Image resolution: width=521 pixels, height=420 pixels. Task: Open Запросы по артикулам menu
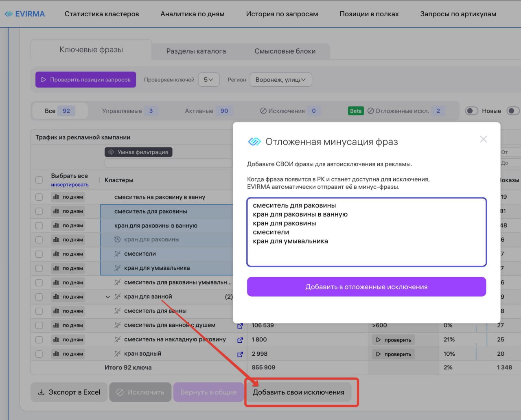click(x=458, y=14)
